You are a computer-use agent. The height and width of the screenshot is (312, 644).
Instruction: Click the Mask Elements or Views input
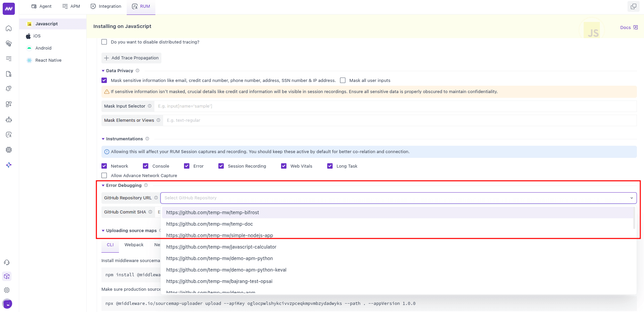point(399,120)
